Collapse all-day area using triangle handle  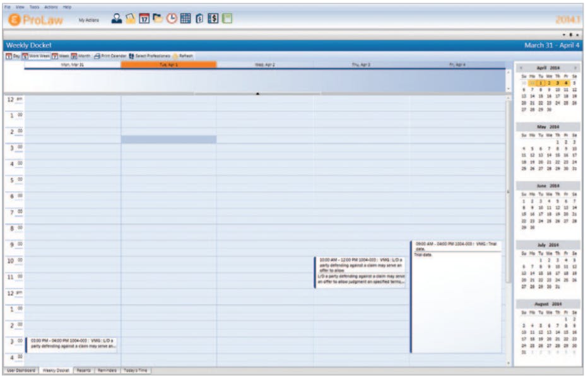click(x=257, y=93)
